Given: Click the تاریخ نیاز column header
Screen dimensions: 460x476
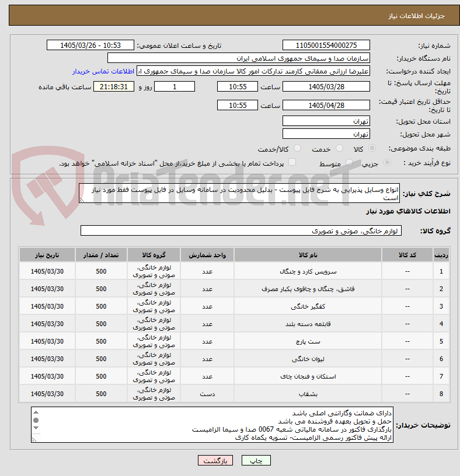Looking at the screenshot, I should (47, 255).
